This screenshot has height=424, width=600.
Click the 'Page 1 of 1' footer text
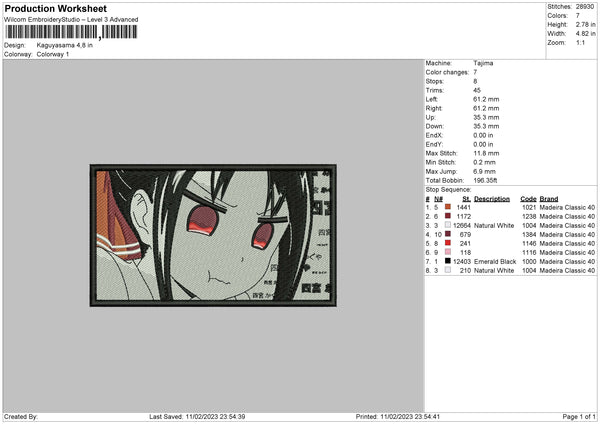coord(579,416)
